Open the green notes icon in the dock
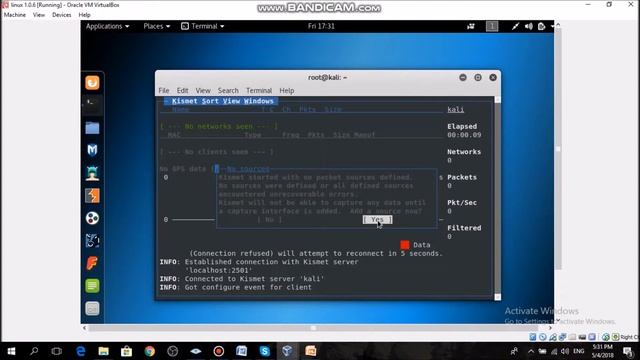The height and width of the screenshot is (360, 640). 92,286
